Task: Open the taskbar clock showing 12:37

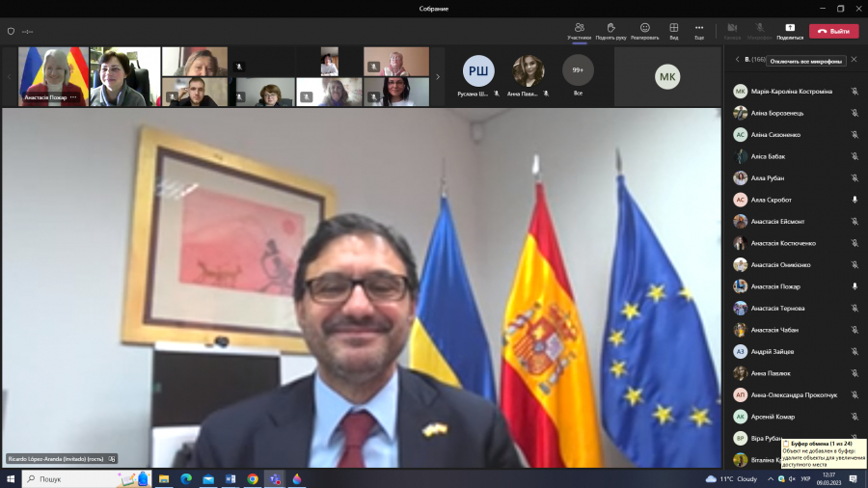Action: (x=828, y=478)
